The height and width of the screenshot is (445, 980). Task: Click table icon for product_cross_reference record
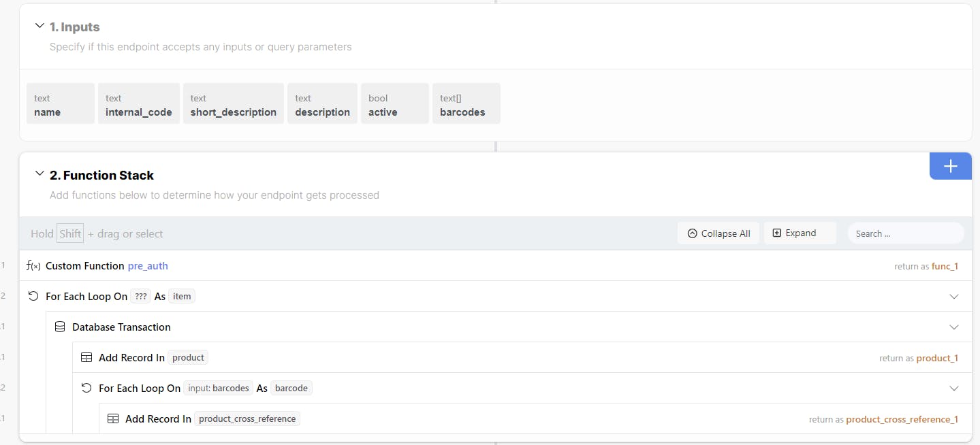pyautogui.click(x=113, y=419)
